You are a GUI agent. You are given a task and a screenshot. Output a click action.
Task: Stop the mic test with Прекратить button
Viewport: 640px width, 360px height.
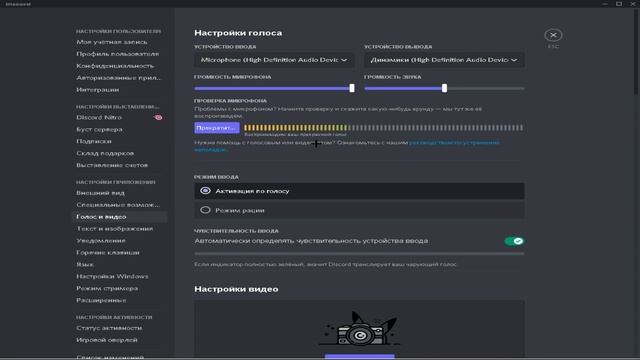coord(217,128)
